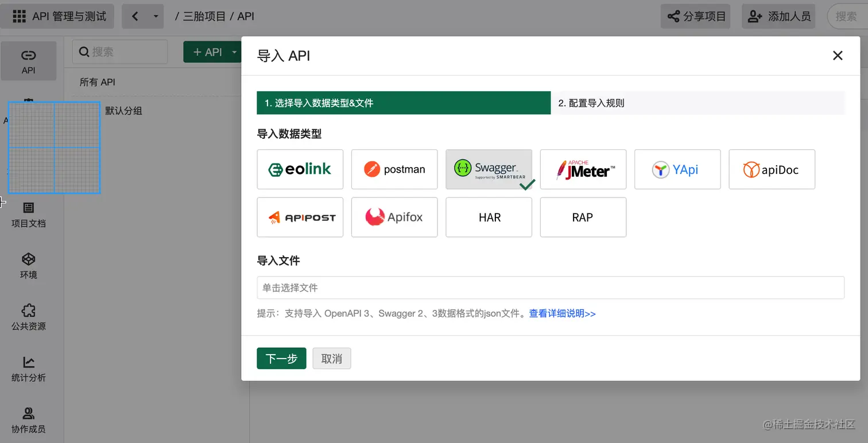Choose APIPOST as the import data type
868x443 pixels.
[300, 217]
